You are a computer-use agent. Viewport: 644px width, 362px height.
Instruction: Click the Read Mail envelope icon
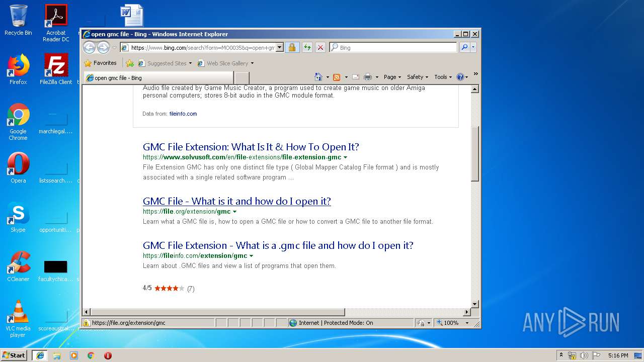(x=355, y=77)
